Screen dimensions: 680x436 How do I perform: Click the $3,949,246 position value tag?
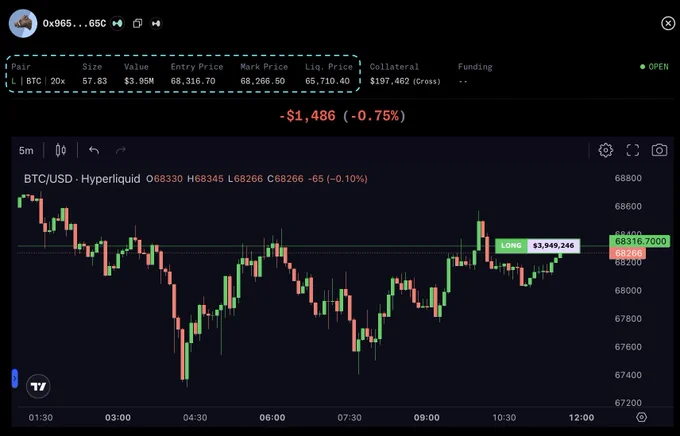click(x=553, y=246)
